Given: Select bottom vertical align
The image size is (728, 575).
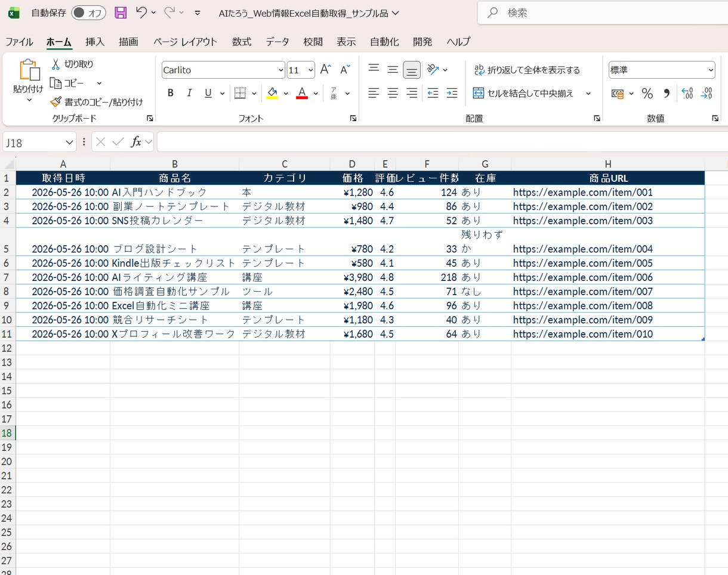Looking at the screenshot, I should 412,70.
